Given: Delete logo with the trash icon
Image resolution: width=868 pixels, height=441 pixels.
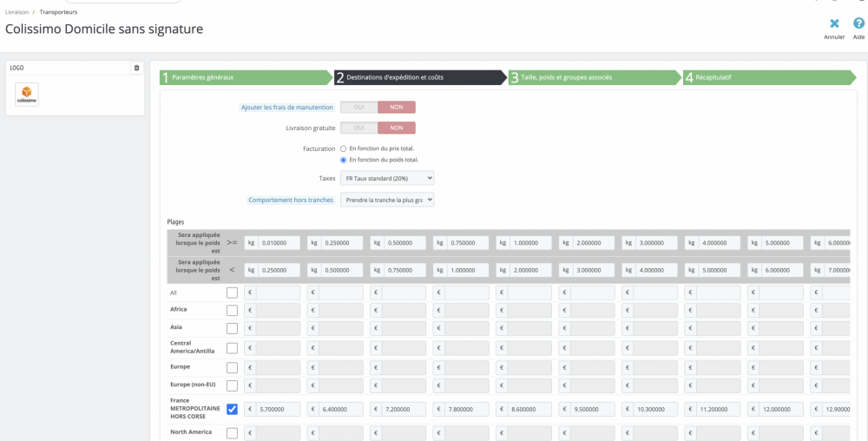Looking at the screenshot, I should [x=137, y=68].
